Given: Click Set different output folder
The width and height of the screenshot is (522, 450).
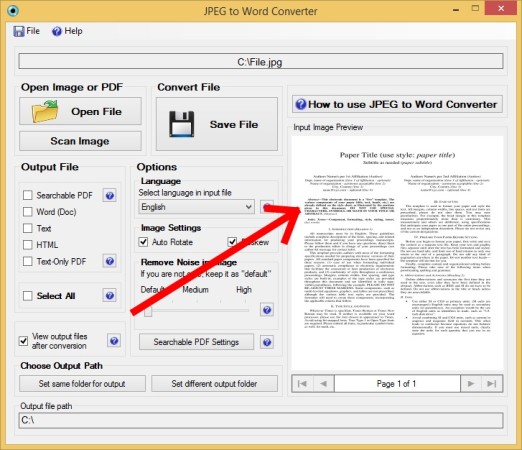Looking at the screenshot, I should click(x=214, y=384).
